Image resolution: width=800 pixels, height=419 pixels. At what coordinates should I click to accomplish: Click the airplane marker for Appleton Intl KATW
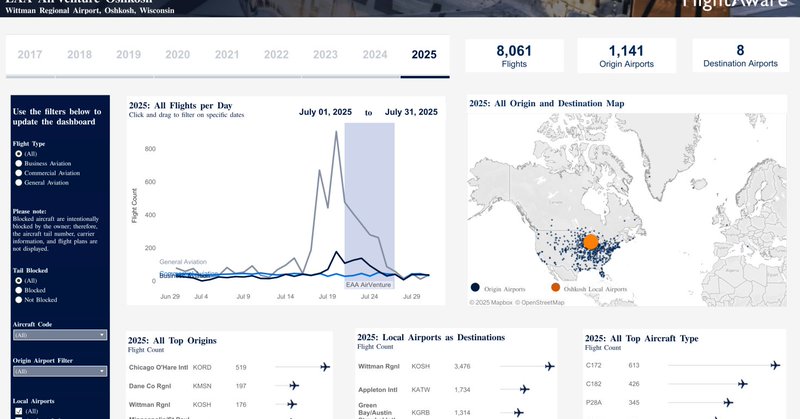[x=524, y=389]
